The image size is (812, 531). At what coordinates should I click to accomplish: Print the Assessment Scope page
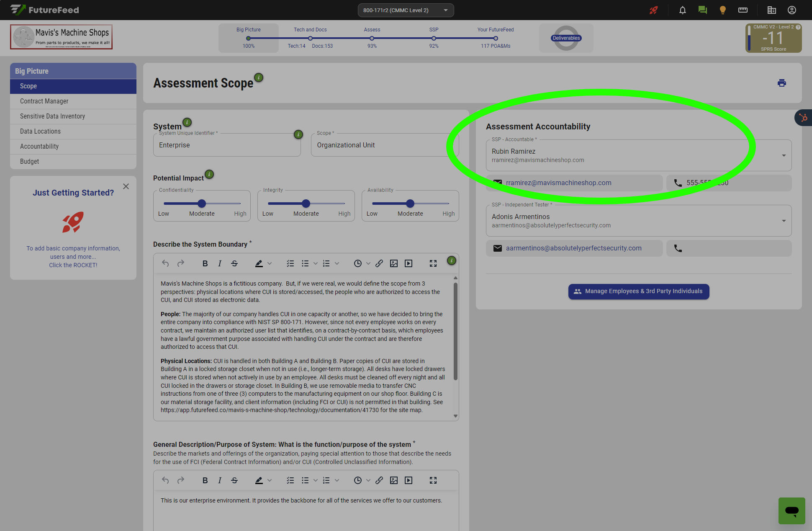point(781,83)
